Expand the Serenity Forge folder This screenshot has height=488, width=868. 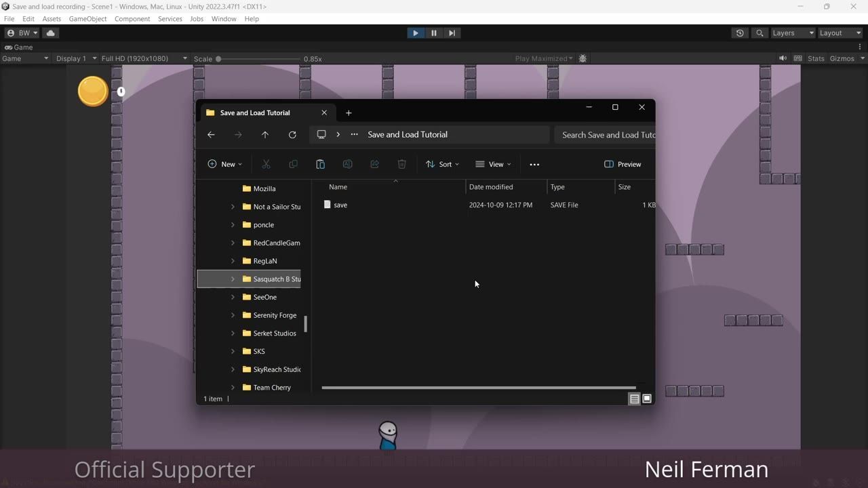click(x=233, y=315)
